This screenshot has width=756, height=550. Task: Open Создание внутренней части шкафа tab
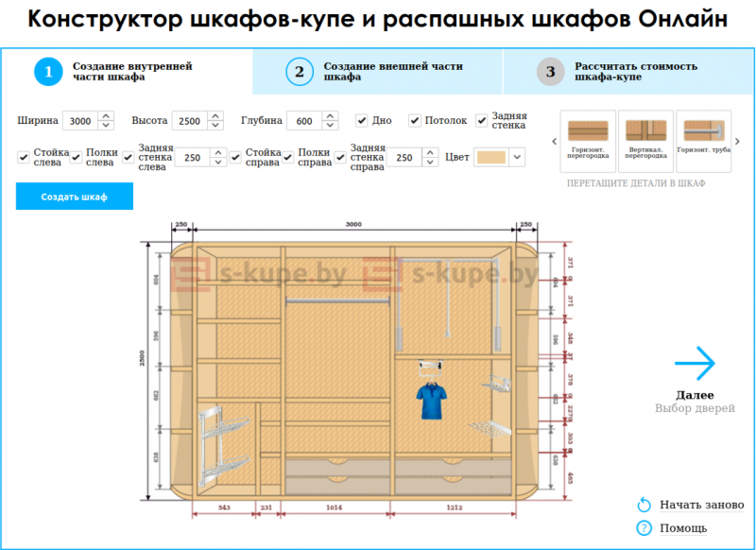127,72
